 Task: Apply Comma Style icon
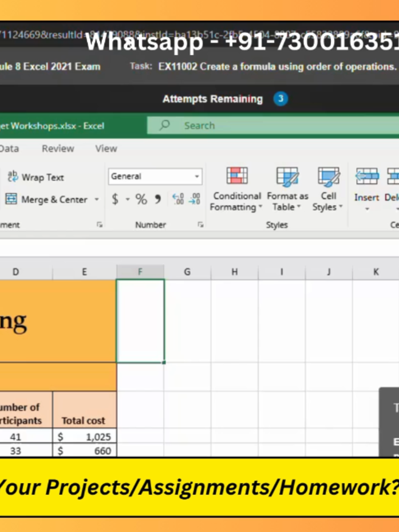click(158, 199)
